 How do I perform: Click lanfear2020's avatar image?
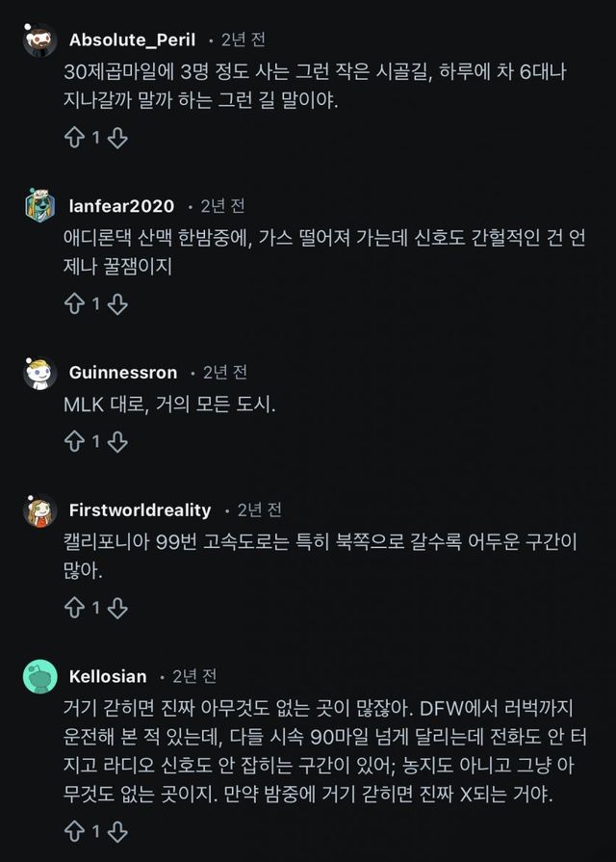click(39, 206)
